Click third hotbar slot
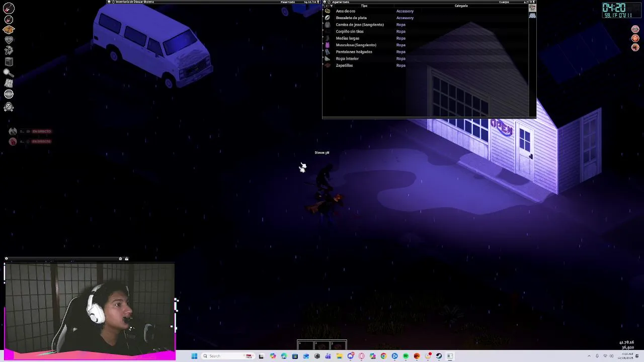The width and height of the screenshot is (644, 362). (x=339, y=345)
